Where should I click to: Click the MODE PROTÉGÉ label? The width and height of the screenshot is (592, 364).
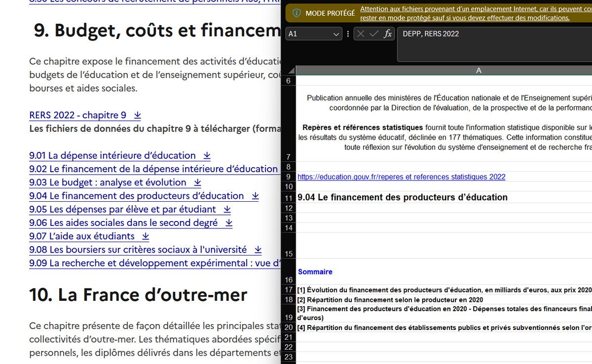point(330,13)
